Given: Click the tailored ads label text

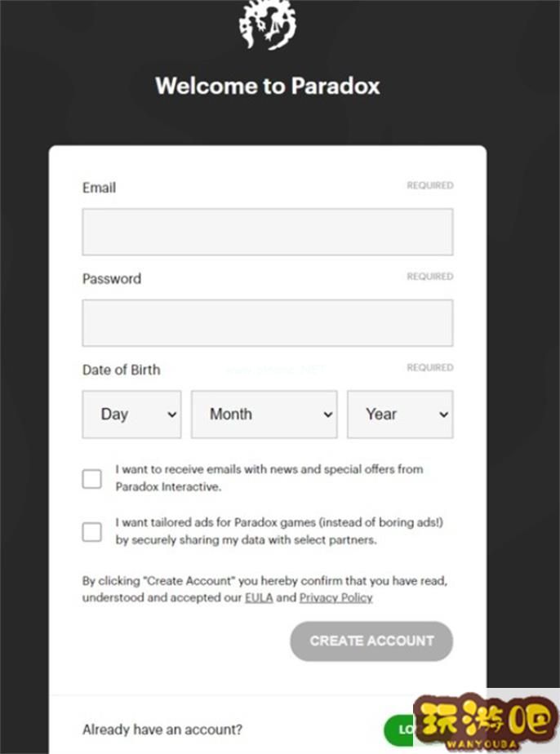Looking at the screenshot, I should coord(279,531).
